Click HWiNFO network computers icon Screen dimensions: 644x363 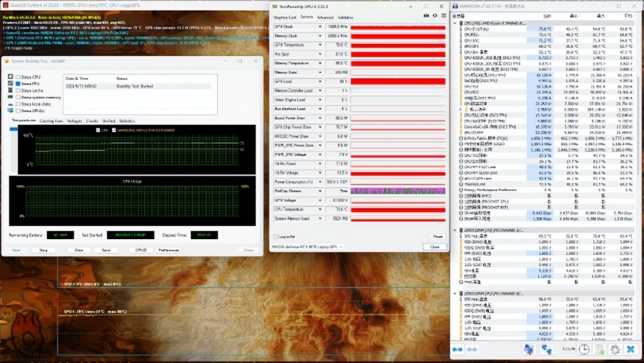point(546,349)
